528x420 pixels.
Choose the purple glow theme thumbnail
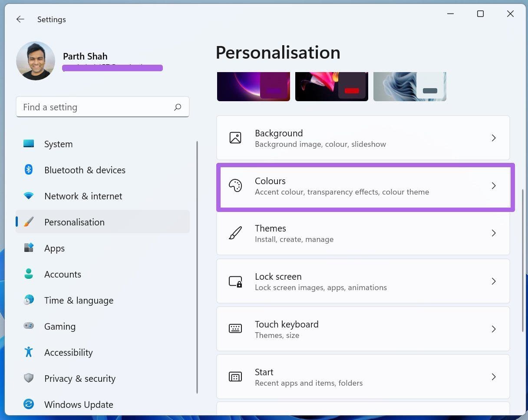254,86
